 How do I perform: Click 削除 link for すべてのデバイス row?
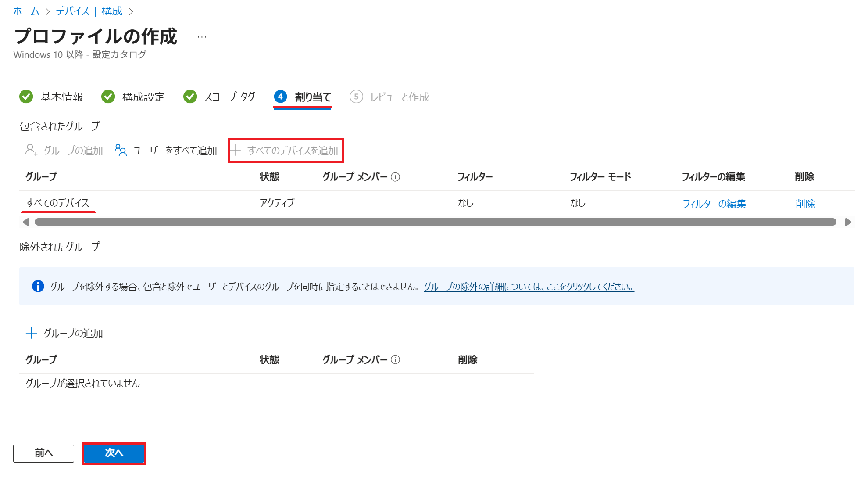coord(805,204)
